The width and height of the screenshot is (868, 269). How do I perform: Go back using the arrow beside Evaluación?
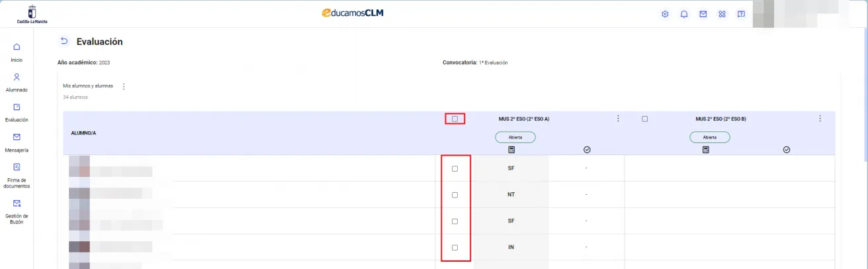[x=64, y=41]
